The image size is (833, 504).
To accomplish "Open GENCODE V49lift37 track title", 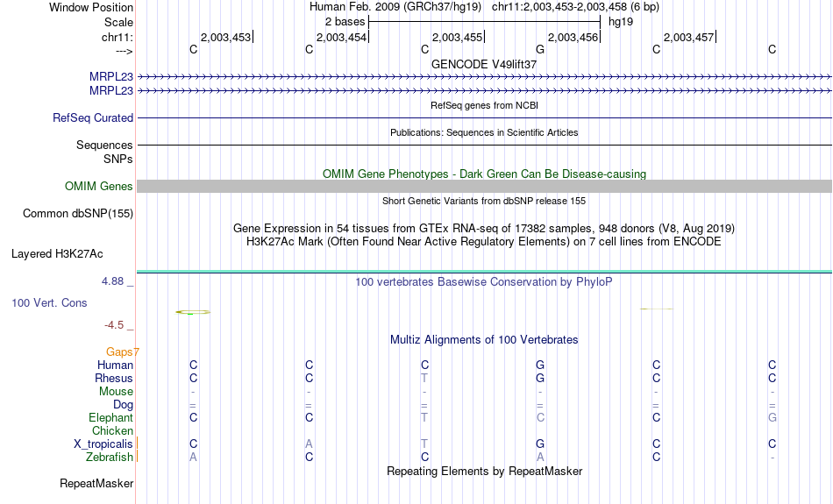I will click(484, 64).
